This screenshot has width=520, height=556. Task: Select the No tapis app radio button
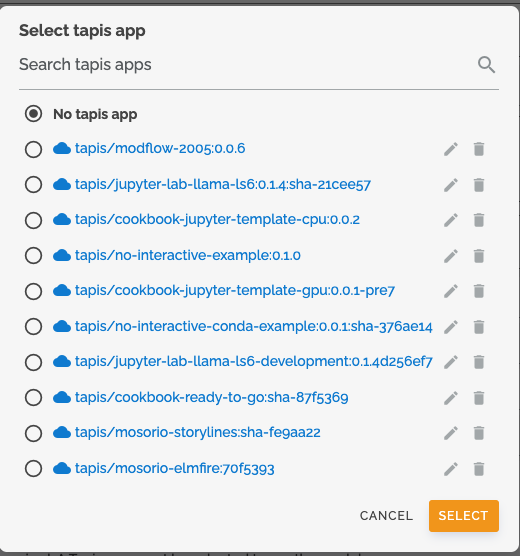(x=33, y=114)
